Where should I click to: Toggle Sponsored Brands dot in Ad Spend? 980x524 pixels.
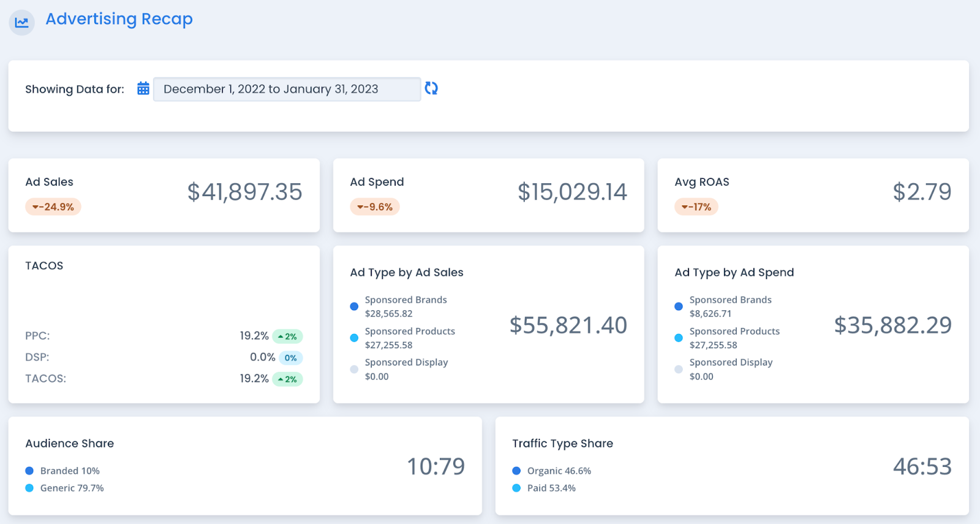[679, 306]
